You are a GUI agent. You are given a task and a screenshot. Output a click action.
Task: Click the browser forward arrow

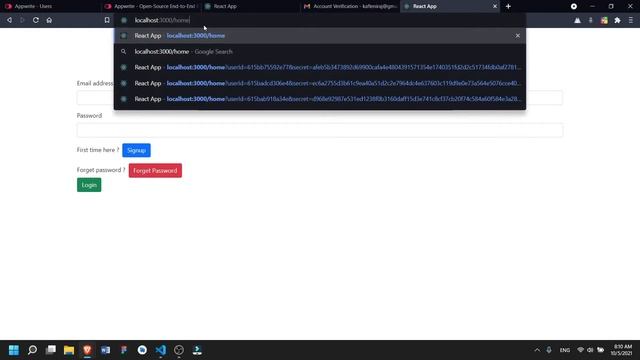(x=22, y=20)
